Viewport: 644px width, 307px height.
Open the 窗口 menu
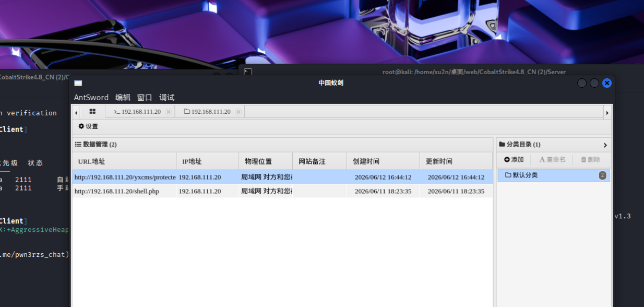[x=145, y=98]
